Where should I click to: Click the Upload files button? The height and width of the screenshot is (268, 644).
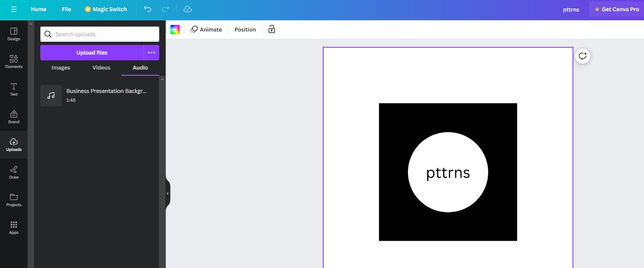click(92, 53)
